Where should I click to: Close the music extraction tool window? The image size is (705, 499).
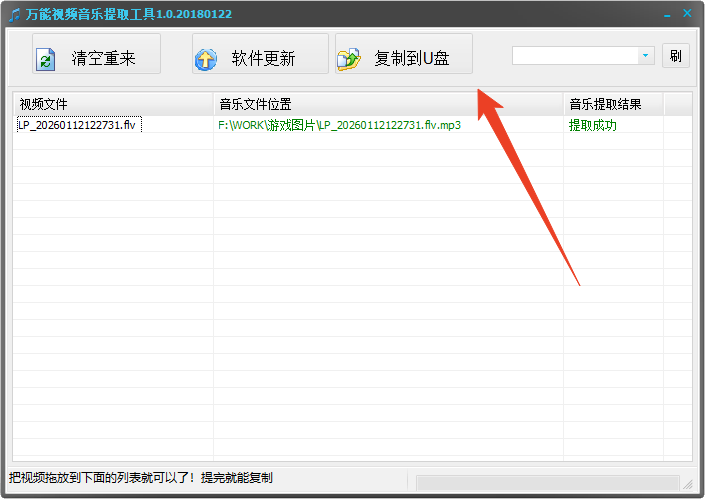point(688,14)
